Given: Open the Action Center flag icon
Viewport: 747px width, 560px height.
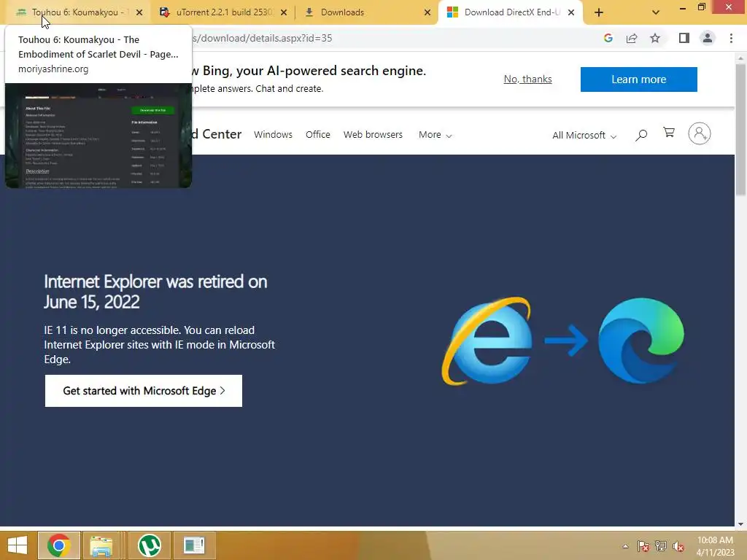Looking at the screenshot, I should coord(643,546).
